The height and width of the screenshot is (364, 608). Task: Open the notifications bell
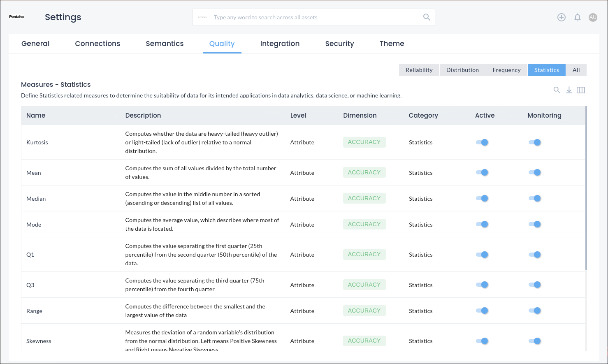click(577, 17)
